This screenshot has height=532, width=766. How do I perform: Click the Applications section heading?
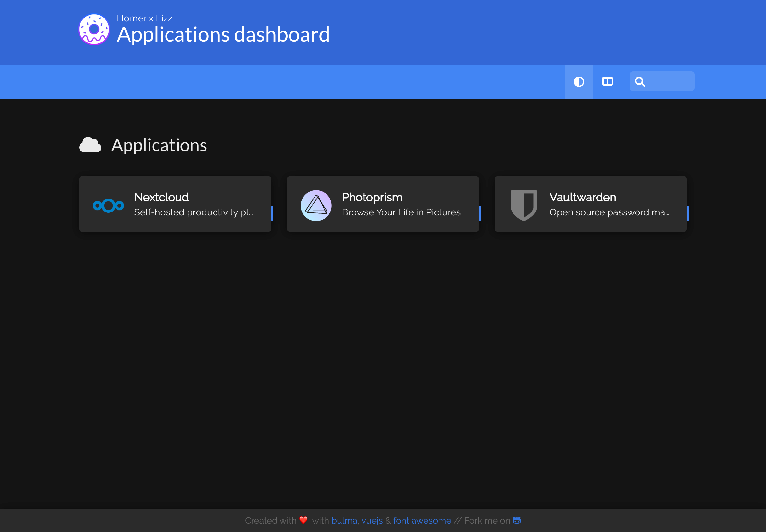tap(159, 145)
